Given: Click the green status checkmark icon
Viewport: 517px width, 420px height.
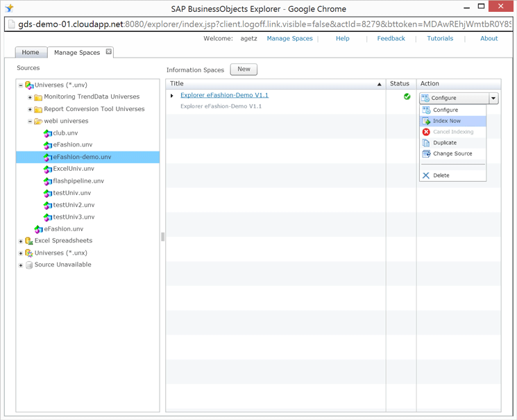Looking at the screenshot, I should point(407,96).
